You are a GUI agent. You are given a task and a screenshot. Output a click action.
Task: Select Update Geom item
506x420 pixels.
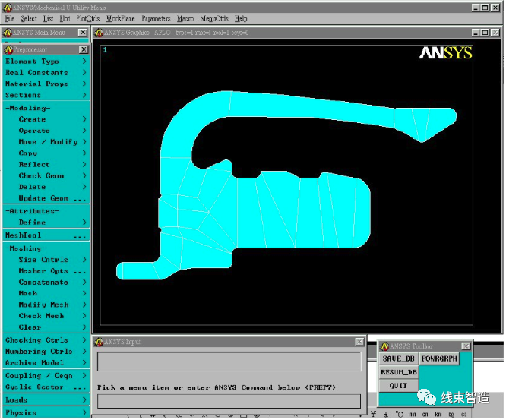tap(46, 198)
